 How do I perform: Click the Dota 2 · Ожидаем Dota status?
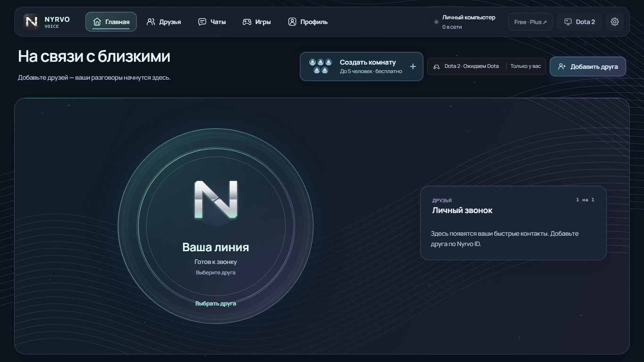pyautogui.click(x=471, y=66)
